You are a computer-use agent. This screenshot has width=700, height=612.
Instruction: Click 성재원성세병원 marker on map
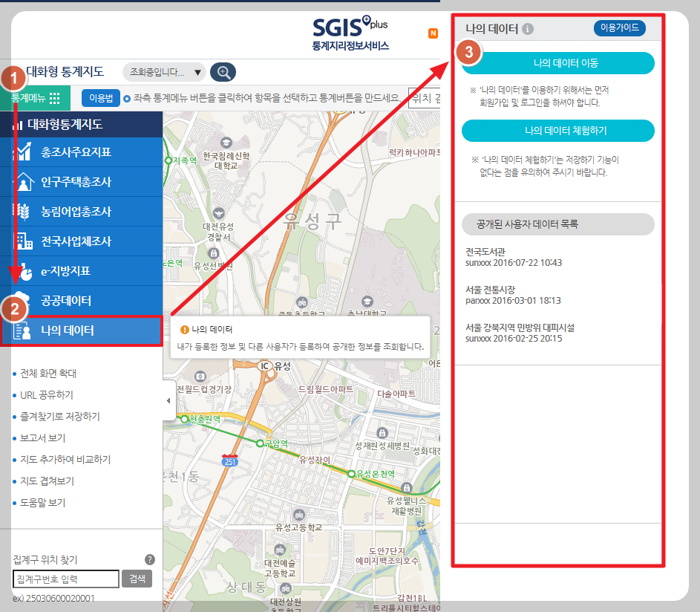pyautogui.click(x=382, y=433)
